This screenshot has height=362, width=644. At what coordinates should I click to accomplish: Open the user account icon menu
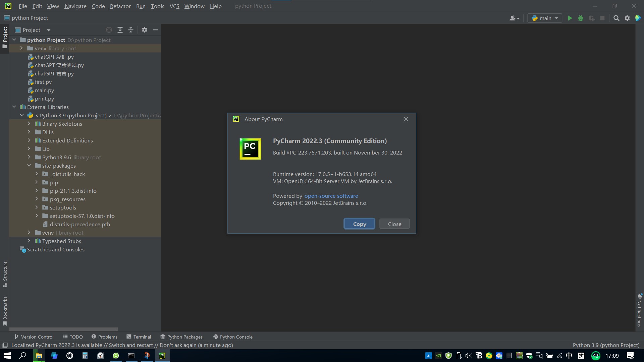514,18
